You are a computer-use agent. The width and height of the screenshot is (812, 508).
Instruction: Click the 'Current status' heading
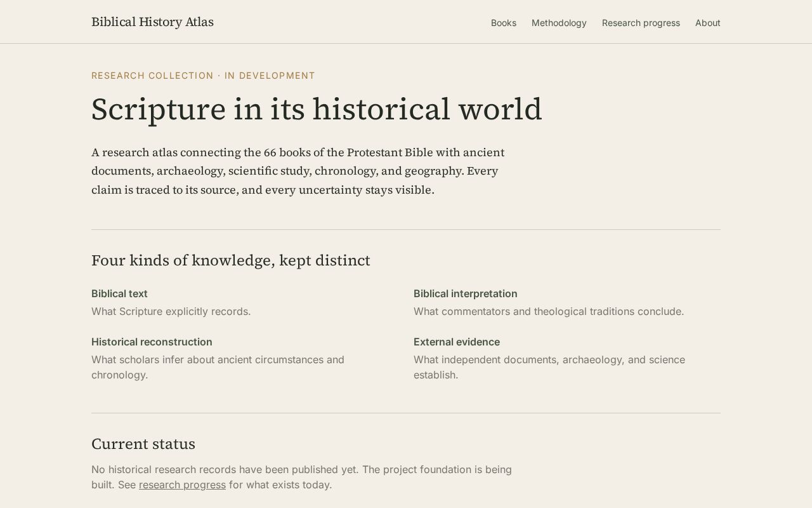coord(143,444)
